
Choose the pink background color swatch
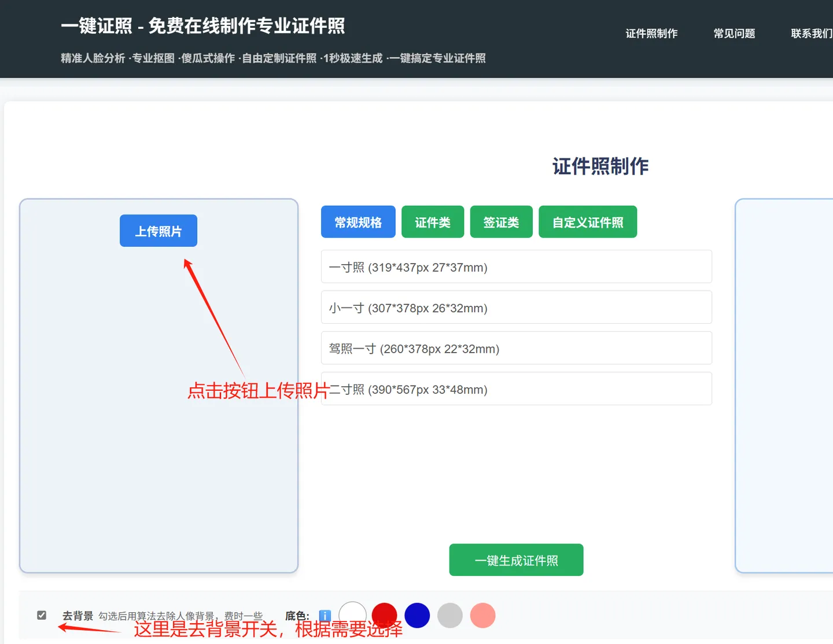(x=482, y=615)
